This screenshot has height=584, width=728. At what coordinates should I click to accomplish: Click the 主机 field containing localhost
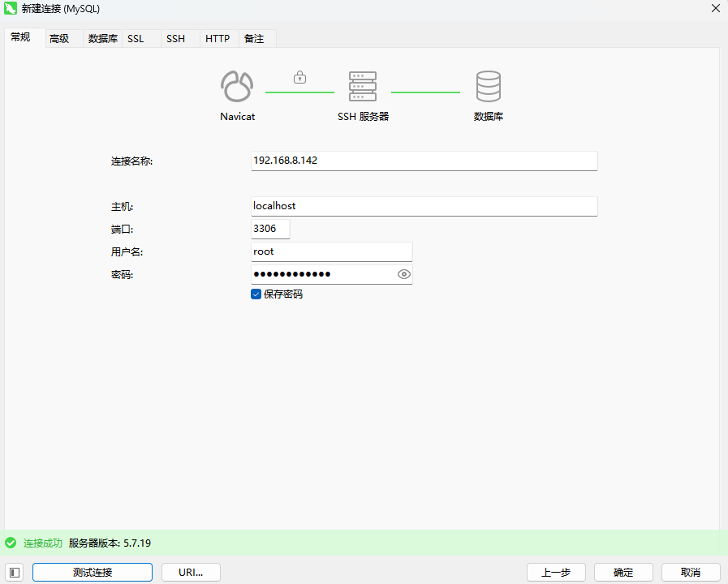[424, 206]
